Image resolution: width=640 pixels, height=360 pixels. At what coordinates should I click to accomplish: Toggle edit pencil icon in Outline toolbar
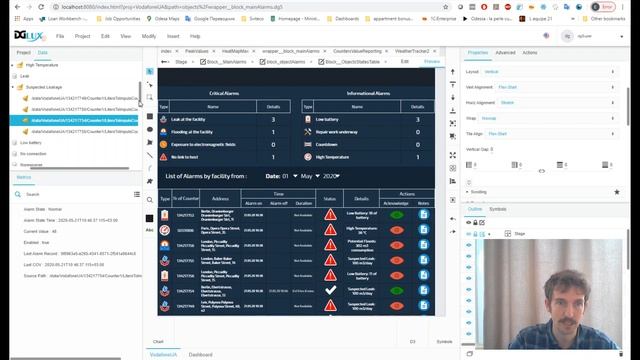coord(482,222)
